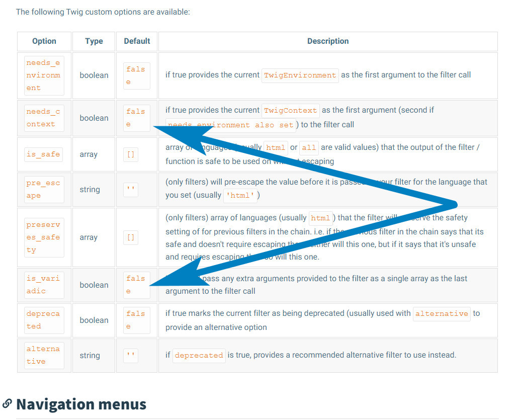Screen dimensions: 518x420
Task: Click the Navigation menus heading
Action: [81, 404]
